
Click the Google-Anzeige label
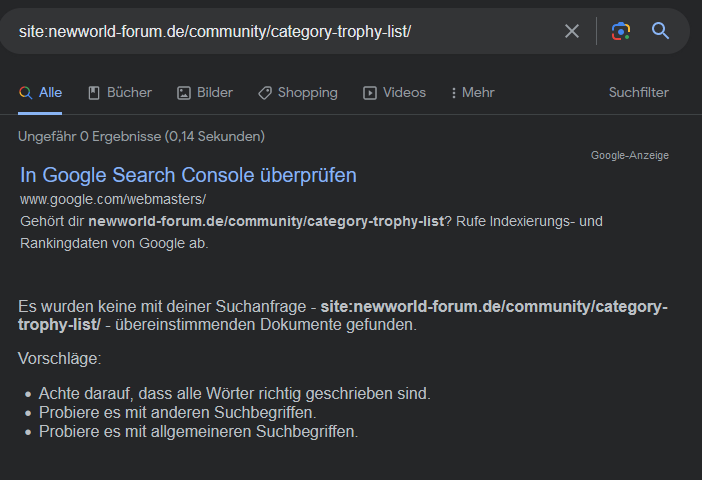tap(629, 155)
